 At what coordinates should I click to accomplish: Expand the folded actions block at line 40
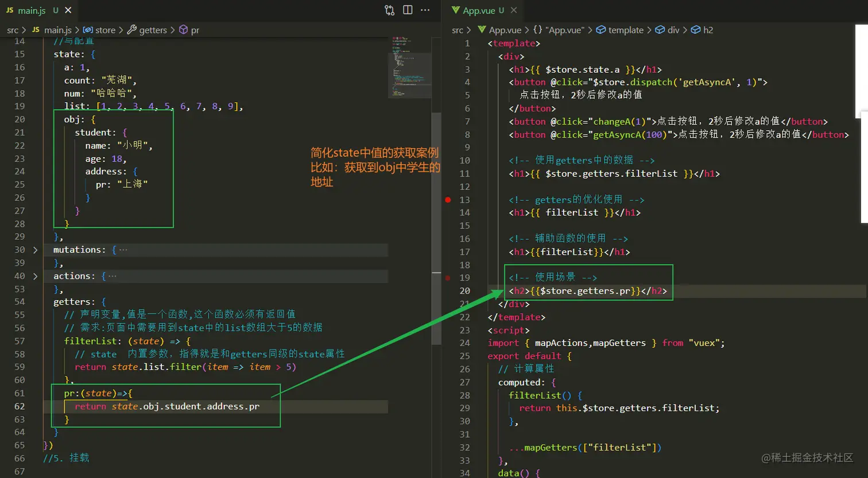pyautogui.click(x=36, y=277)
